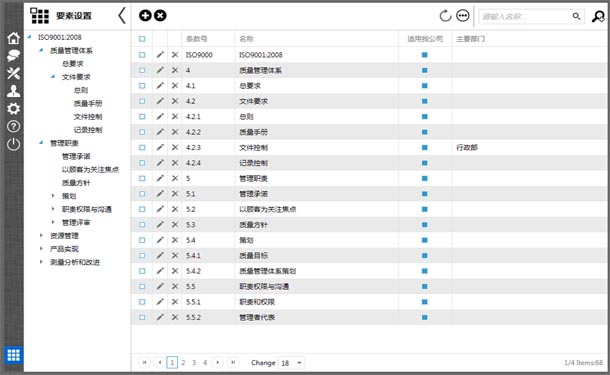
Task: Expand the 管理评审 tree node
Action: [x=53, y=222]
